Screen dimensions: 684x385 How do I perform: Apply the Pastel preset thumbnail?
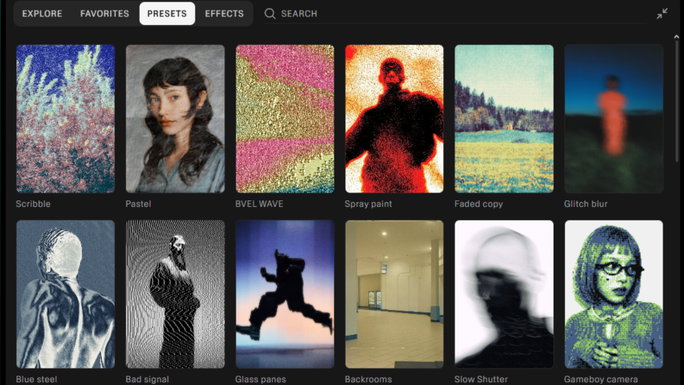(175, 119)
